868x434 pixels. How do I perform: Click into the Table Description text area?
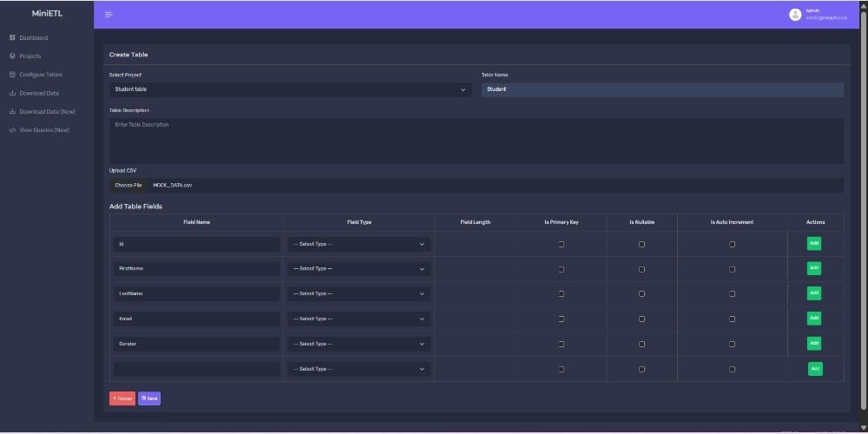coord(477,141)
